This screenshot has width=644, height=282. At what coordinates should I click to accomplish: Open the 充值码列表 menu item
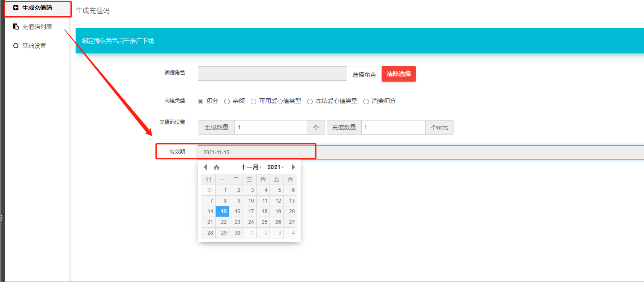37,26
